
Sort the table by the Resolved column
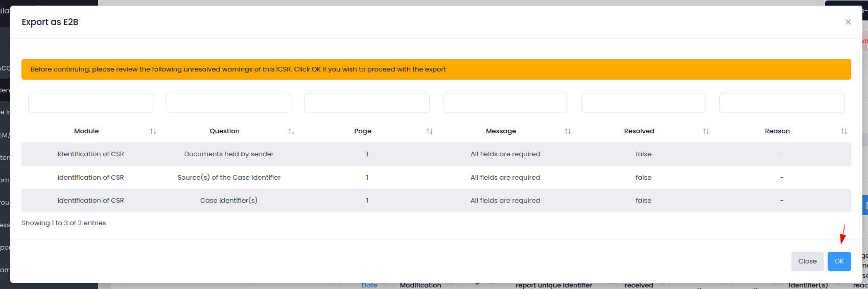click(706, 131)
